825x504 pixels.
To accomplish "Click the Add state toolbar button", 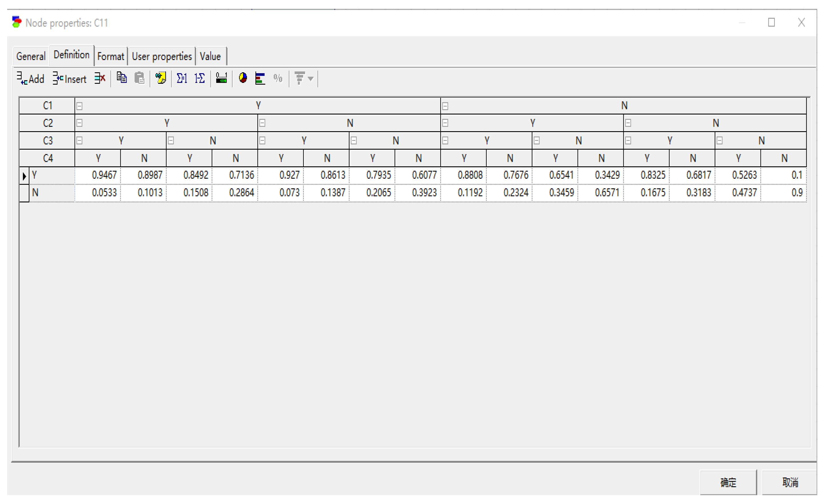I will tap(31, 79).
